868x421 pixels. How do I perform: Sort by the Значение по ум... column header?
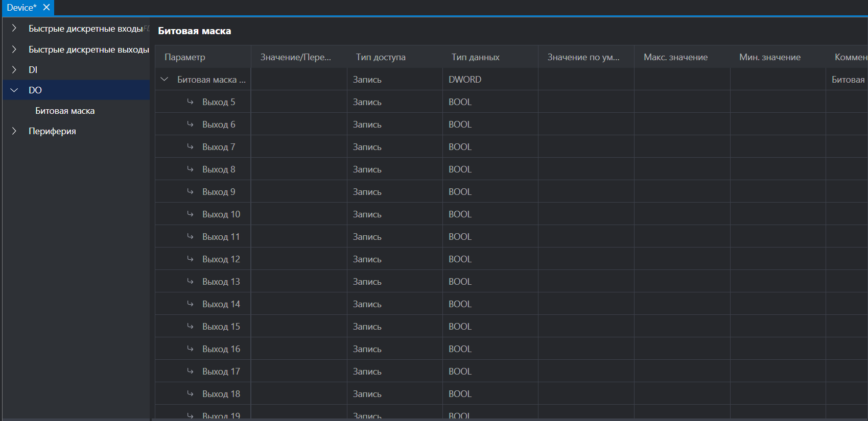tap(586, 57)
